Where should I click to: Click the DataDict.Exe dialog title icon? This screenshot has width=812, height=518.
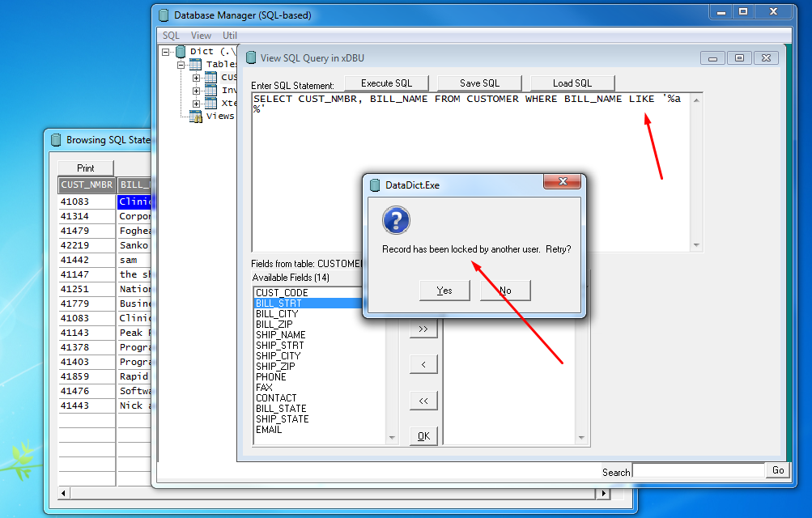click(374, 185)
